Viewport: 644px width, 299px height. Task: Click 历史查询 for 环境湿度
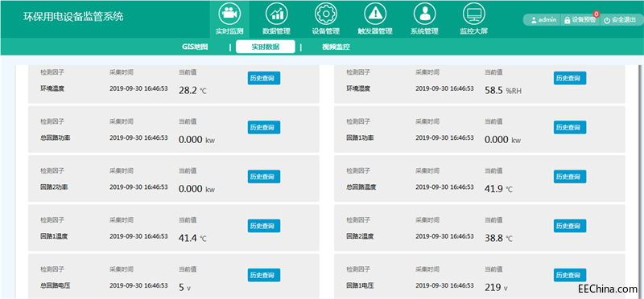tap(570, 78)
